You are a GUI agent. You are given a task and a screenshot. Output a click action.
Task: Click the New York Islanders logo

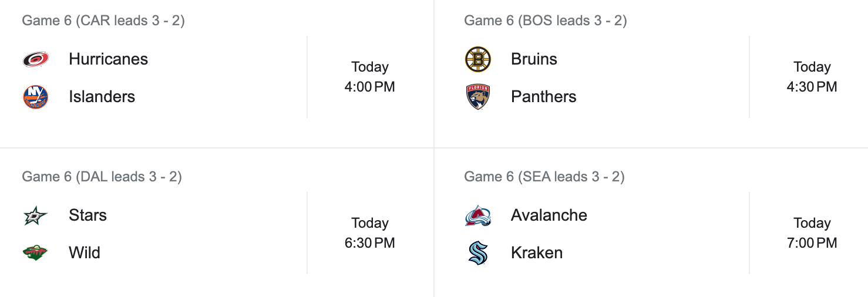(x=36, y=97)
